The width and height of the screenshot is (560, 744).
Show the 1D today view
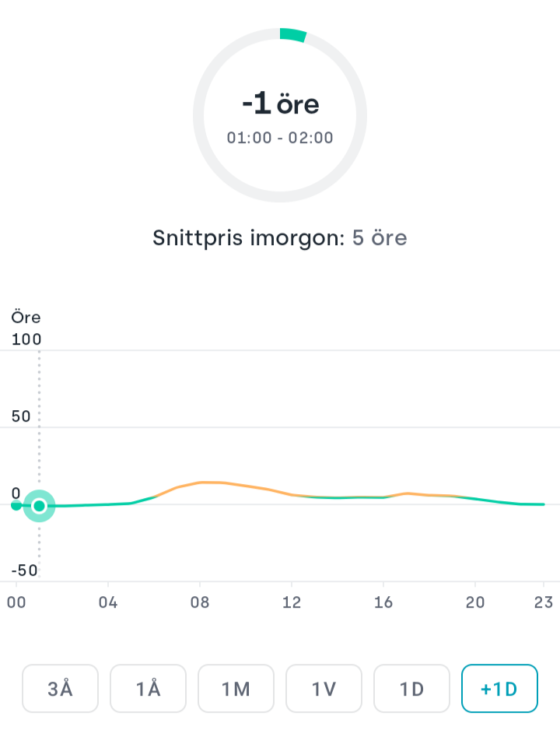[411, 689]
